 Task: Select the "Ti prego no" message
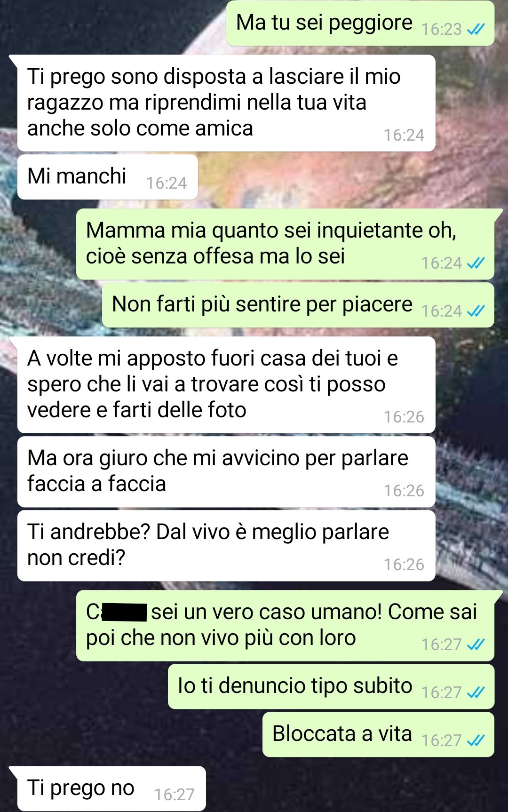point(111,788)
